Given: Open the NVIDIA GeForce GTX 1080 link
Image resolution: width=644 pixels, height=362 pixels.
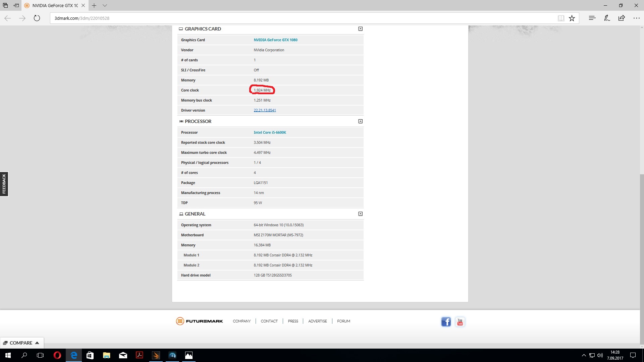Looking at the screenshot, I should click(x=275, y=40).
